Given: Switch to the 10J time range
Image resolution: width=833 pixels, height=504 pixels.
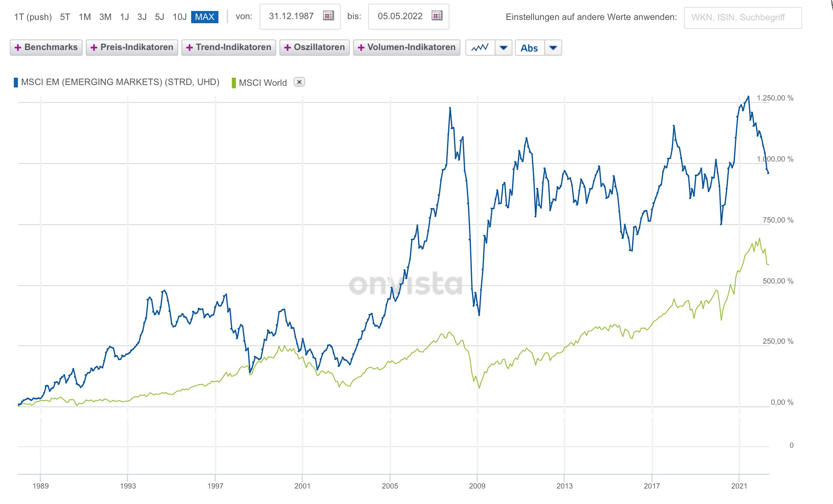Looking at the screenshot, I should click(179, 17).
